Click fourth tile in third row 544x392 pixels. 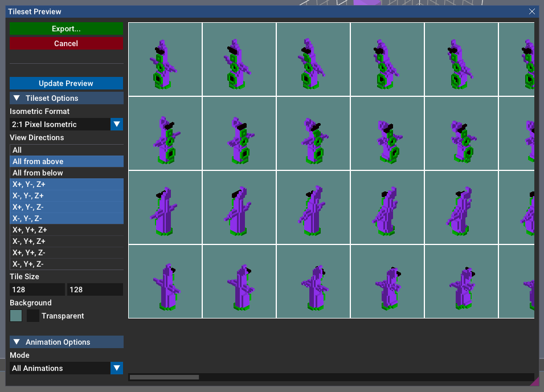tap(387, 207)
